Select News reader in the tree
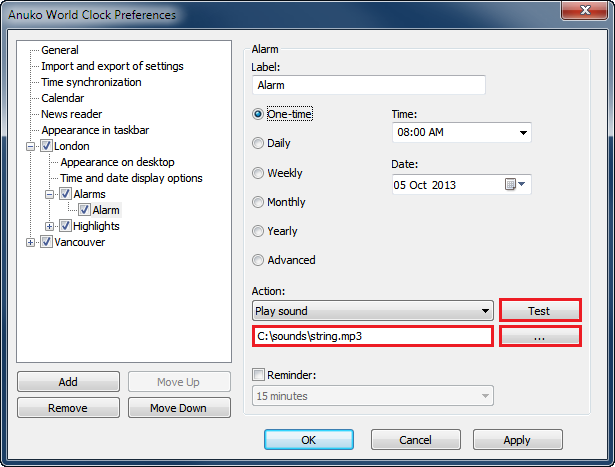 pos(72,114)
